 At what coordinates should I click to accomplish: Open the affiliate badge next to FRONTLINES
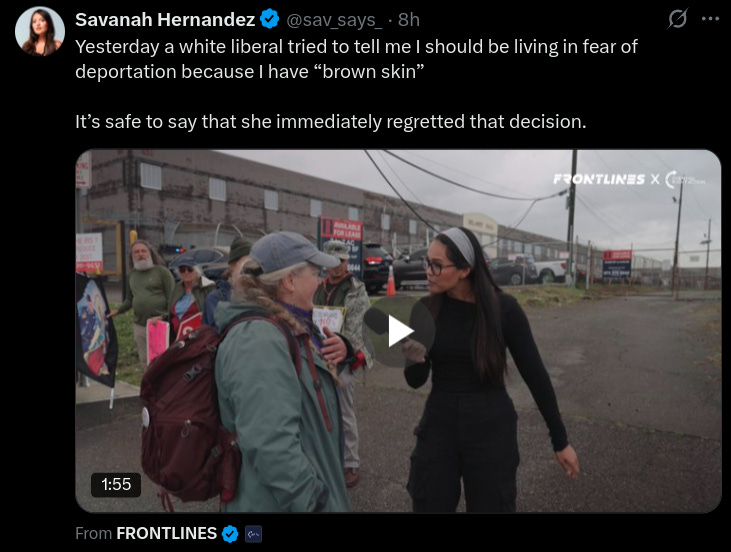253,533
